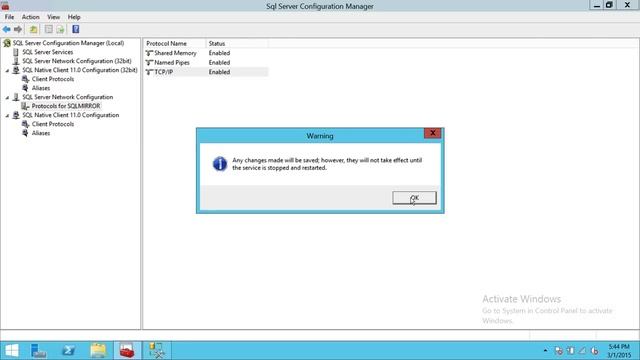
Task: Open File Explorer from the taskbar
Action: [98, 351]
